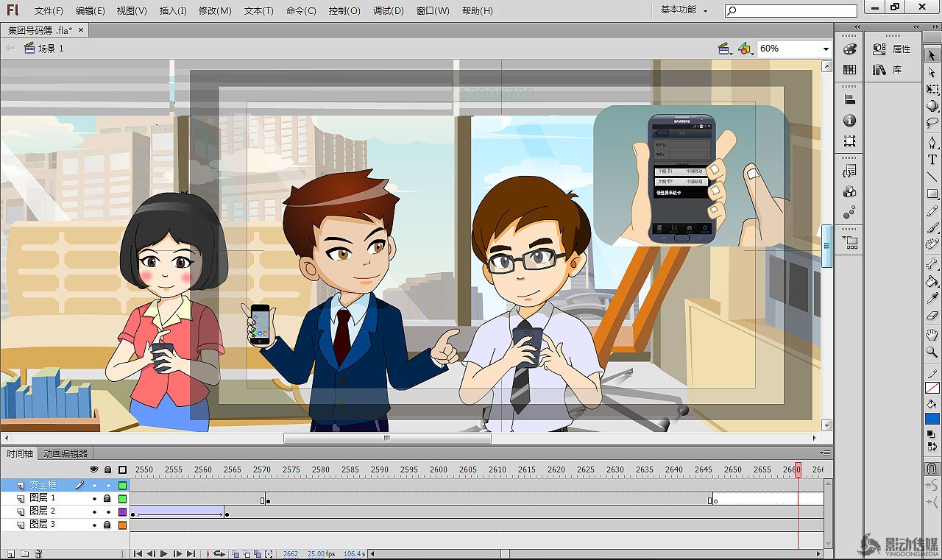Viewport: 942px width, 560px height.
Task: Unlock 图层 1 via its lock icon
Action: pos(107,498)
